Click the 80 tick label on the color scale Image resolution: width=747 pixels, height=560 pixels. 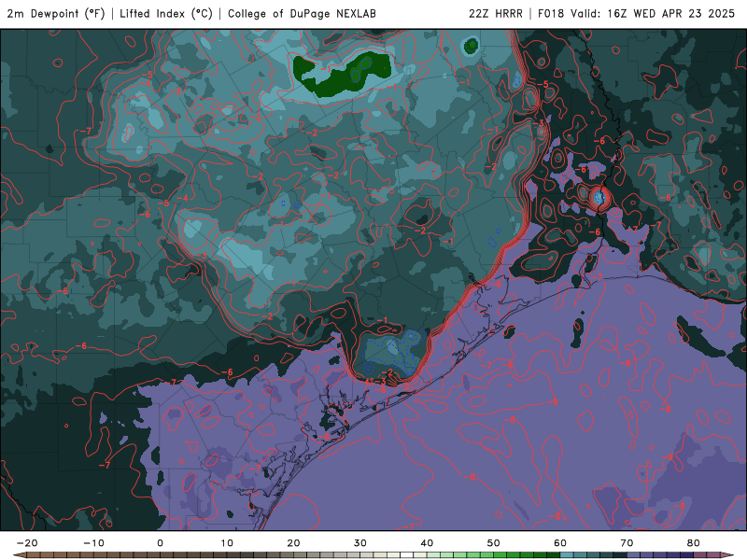[694, 543]
